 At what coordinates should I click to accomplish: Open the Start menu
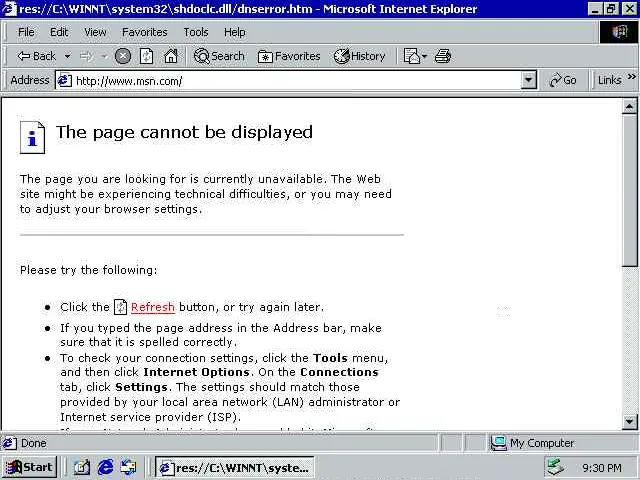(30, 467)
